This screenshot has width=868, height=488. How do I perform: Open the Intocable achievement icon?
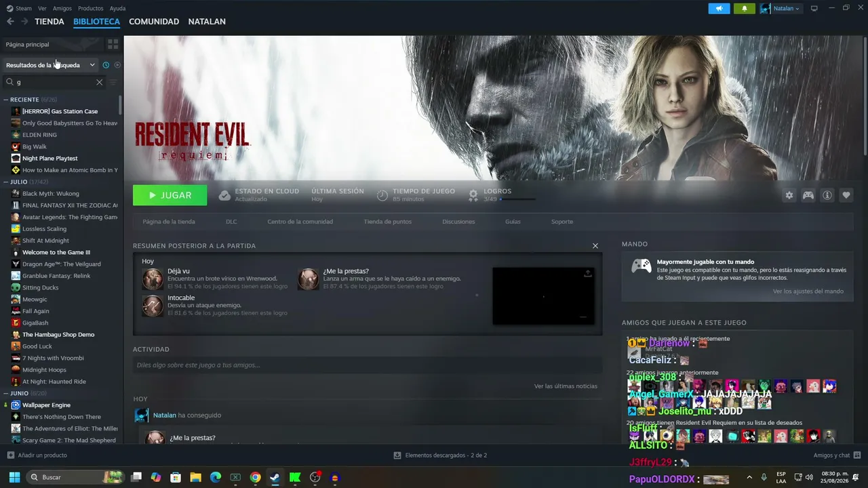[x=153, y=306]
